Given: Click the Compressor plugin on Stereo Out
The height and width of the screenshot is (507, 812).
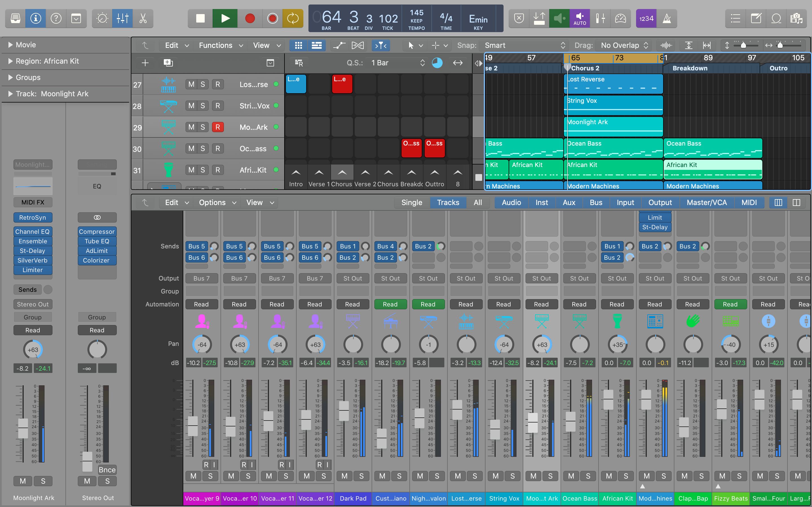Looking at the screenshot, I should (x=97, y=232).
